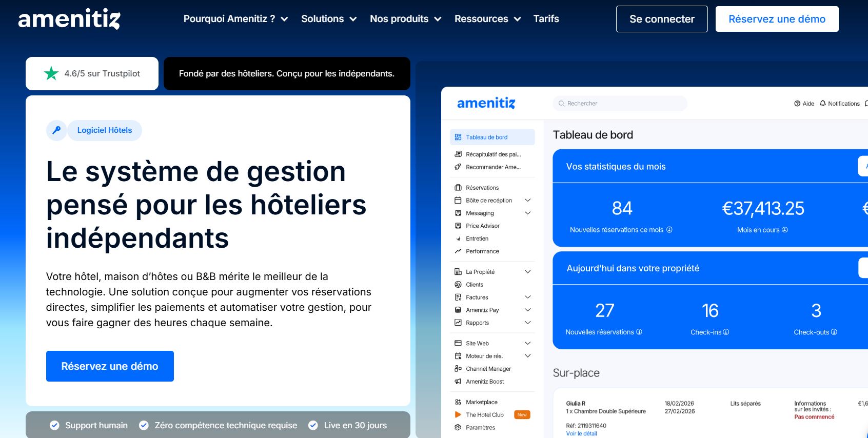Screen dimensions: 868x438
Task: Click the Notifications bell icon
Action: click(823, 103)
